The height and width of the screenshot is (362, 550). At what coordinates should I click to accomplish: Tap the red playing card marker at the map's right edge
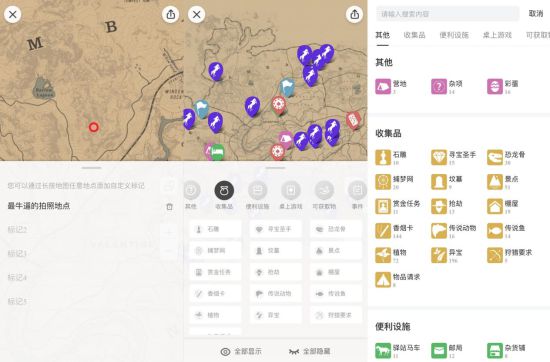point(354,120)
